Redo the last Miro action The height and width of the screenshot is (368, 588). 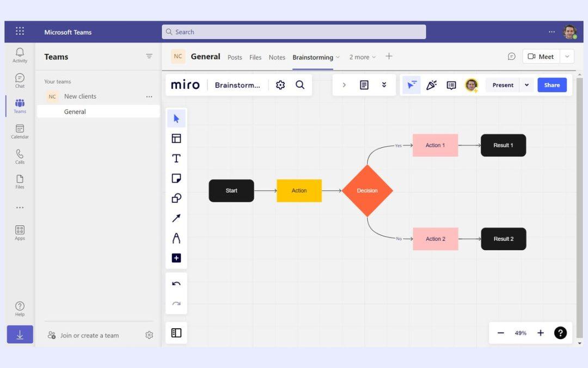176,304
